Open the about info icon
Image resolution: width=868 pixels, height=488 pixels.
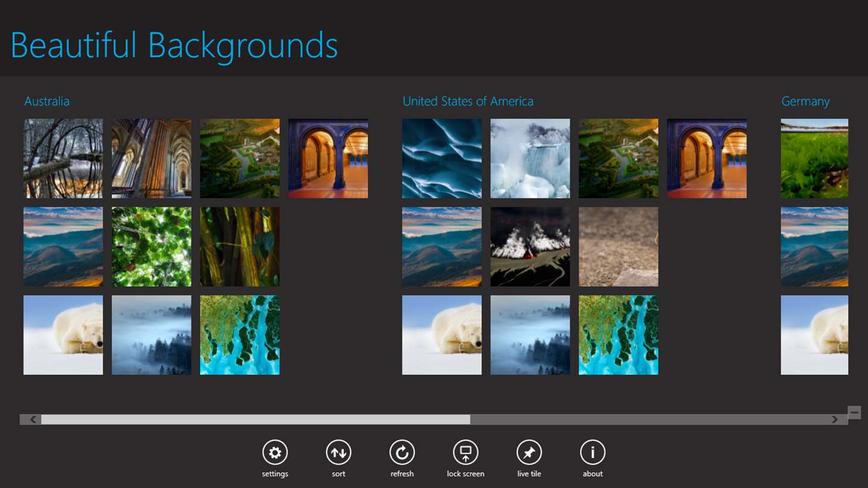593,452
